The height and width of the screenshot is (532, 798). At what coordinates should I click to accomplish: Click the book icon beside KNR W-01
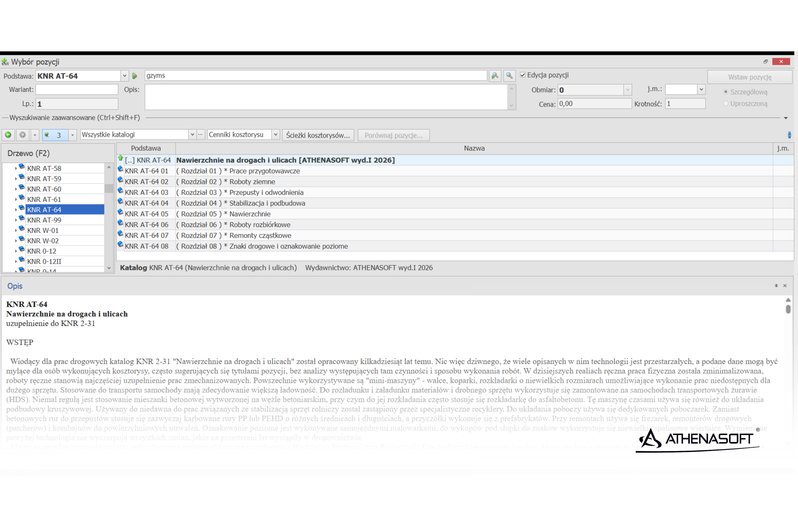pos(22,229)
